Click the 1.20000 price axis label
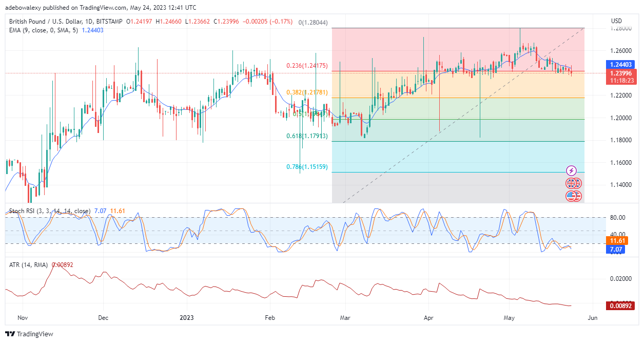Viewport: 644px width, 343px height. point(620,118)
